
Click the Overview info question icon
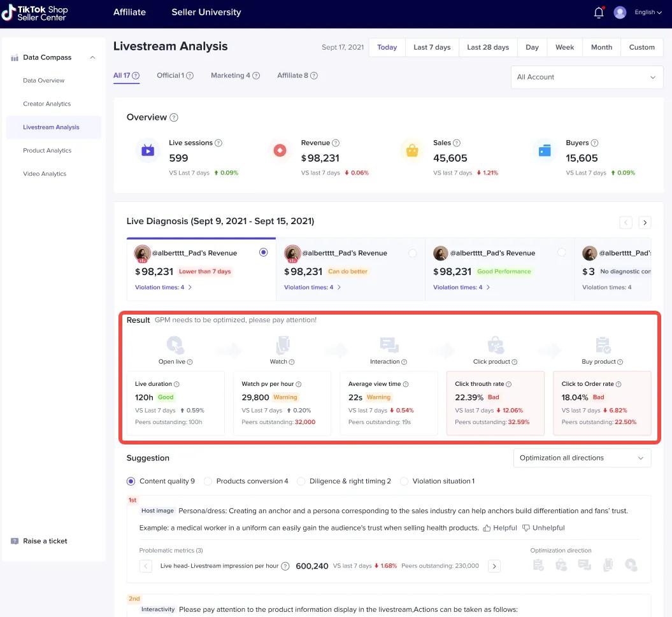coord(174,118)
